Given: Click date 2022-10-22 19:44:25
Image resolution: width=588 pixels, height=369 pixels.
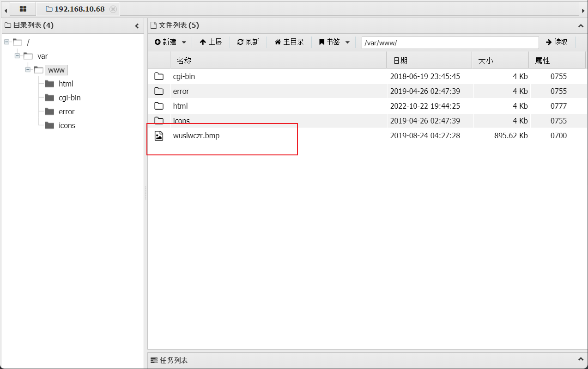Looking at the screenshot, I should pos(425,106).
